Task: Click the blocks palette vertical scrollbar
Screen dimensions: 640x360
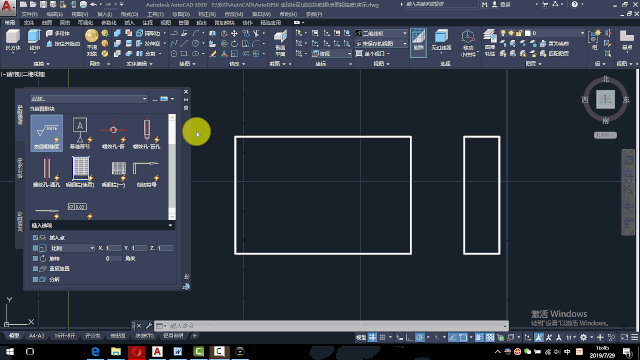Action: point(172,167)
